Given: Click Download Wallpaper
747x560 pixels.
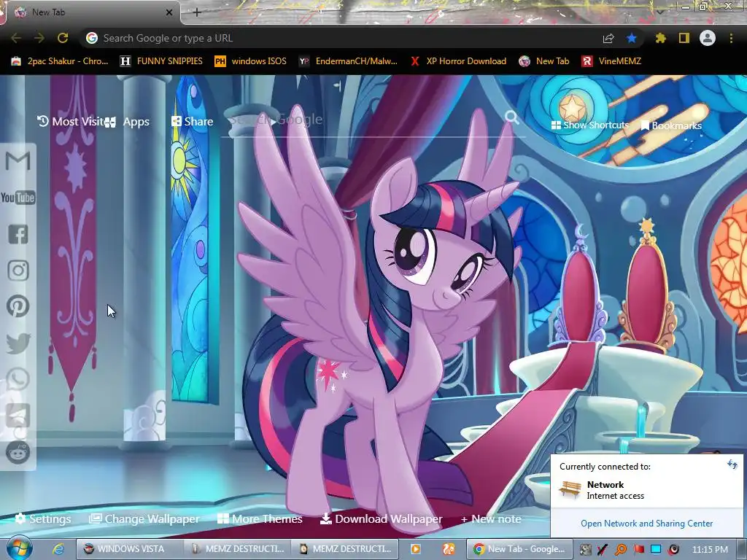Looking at the screenshot, I should click(381, 519).
